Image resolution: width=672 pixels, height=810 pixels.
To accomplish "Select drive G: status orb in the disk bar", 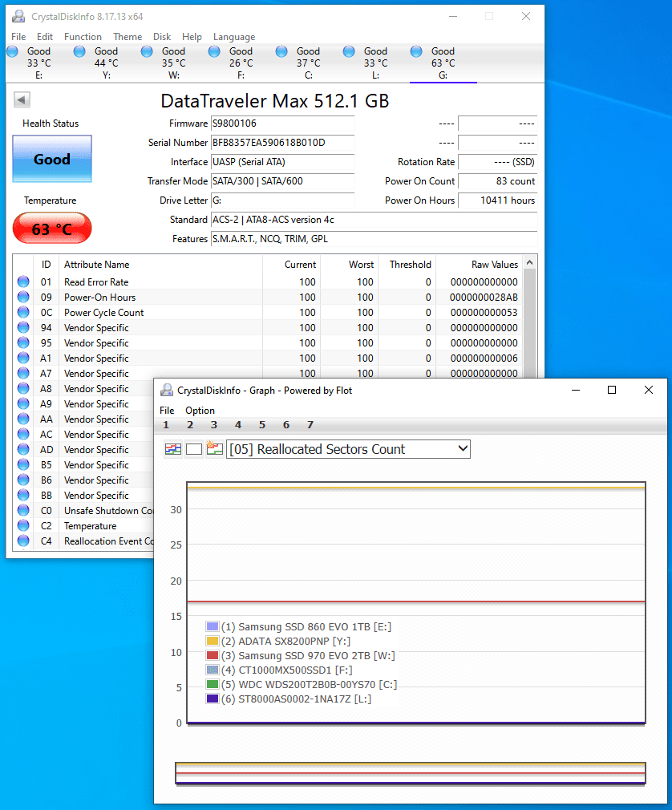I will pos(416,51).
